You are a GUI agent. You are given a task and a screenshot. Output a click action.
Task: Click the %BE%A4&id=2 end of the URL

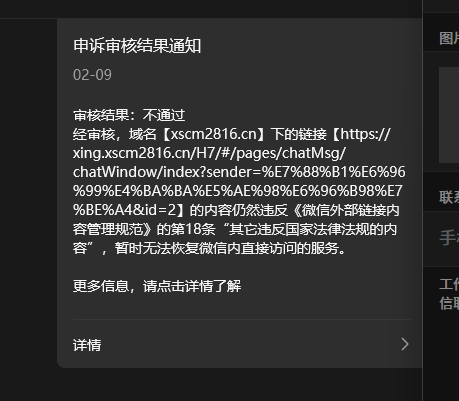pyautogui.click(x=124, y=210)
